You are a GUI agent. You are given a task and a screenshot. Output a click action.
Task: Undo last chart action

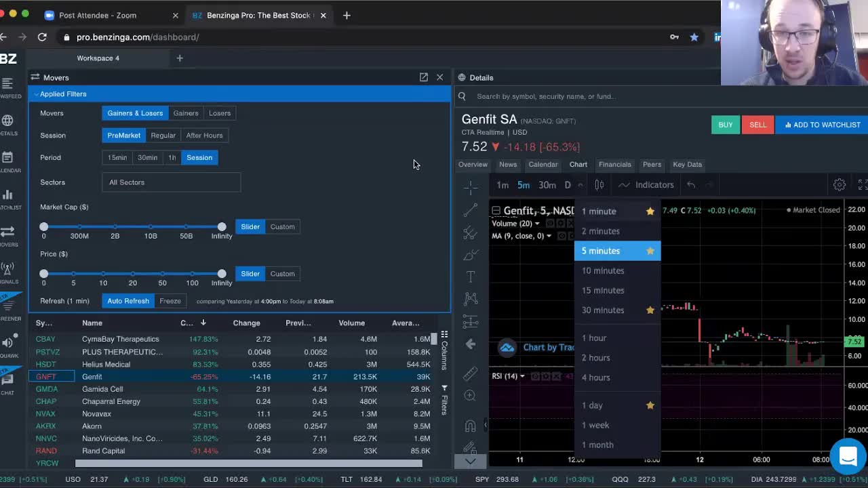691,184
